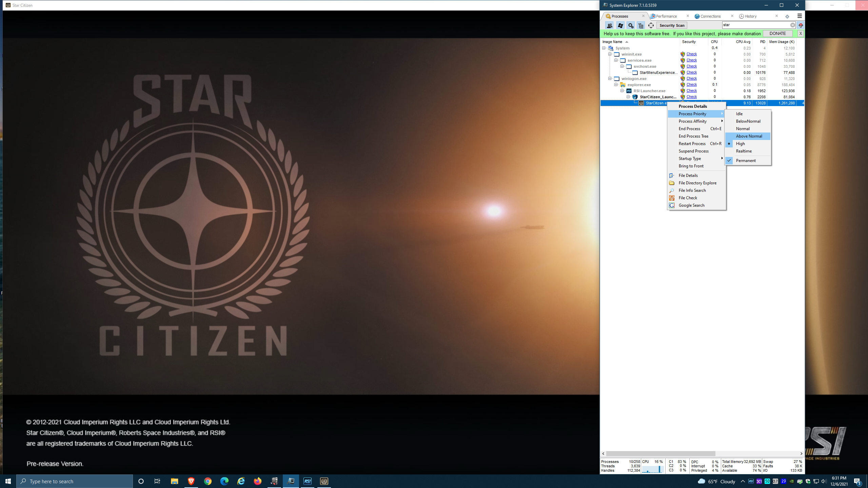
Task: Set process priority to Above Normal
Action: 748,136
